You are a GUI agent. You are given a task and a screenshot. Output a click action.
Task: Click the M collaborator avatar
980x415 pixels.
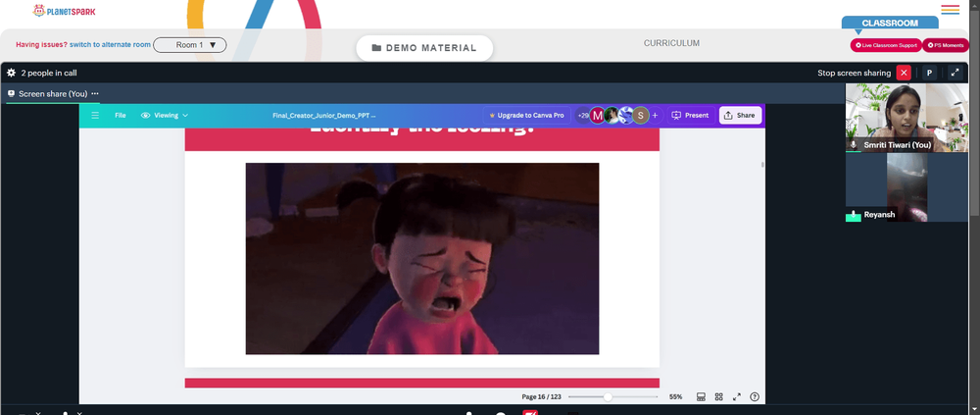click(x=598, y=115)
